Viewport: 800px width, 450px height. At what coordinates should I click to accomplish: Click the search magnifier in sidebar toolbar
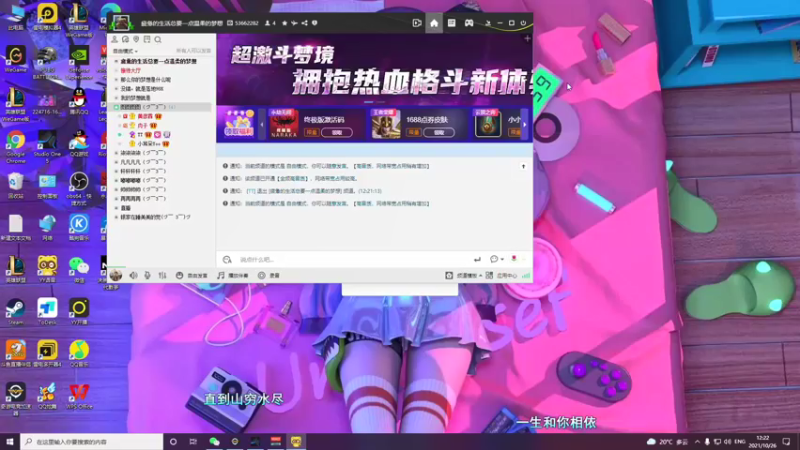(x=158, y=39)
